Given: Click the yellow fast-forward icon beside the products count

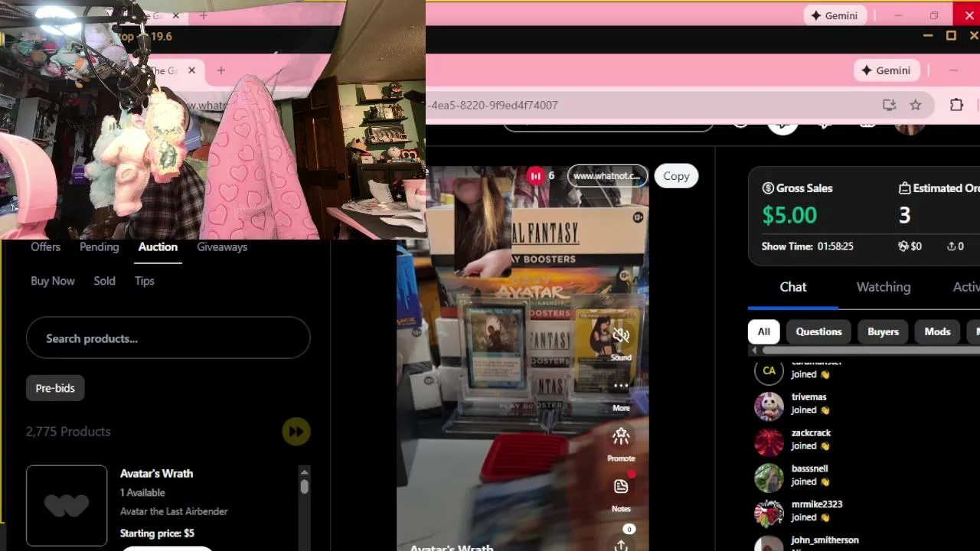Looking at the screenshot, I should tap(296, 432).
